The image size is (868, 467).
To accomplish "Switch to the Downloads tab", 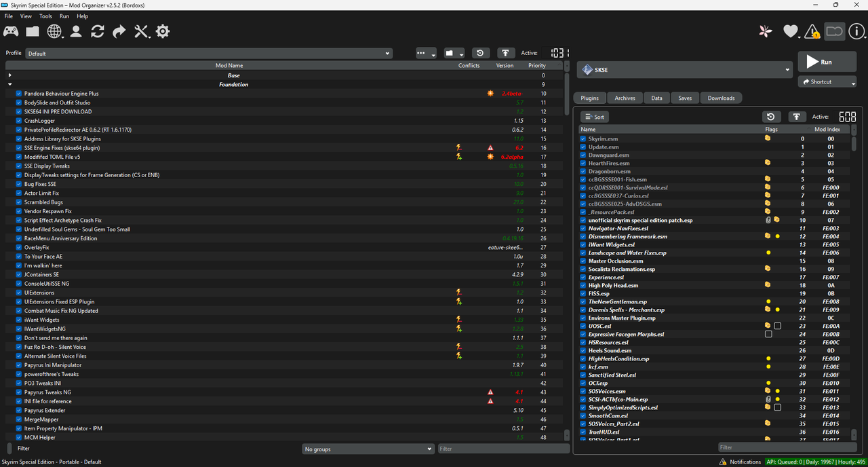I will click(x=721, y=98).
